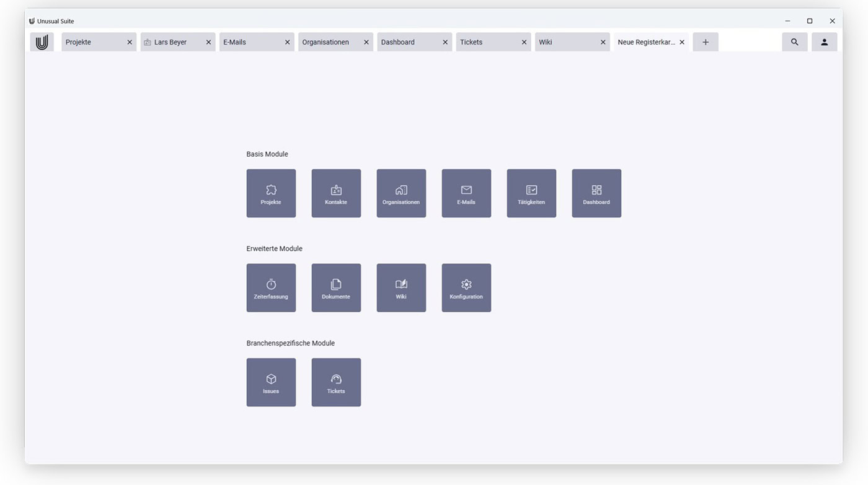The width and height of the screenshot is (868, 485).
Task: Close the E-Mails tab
Action: pos(287,42)
